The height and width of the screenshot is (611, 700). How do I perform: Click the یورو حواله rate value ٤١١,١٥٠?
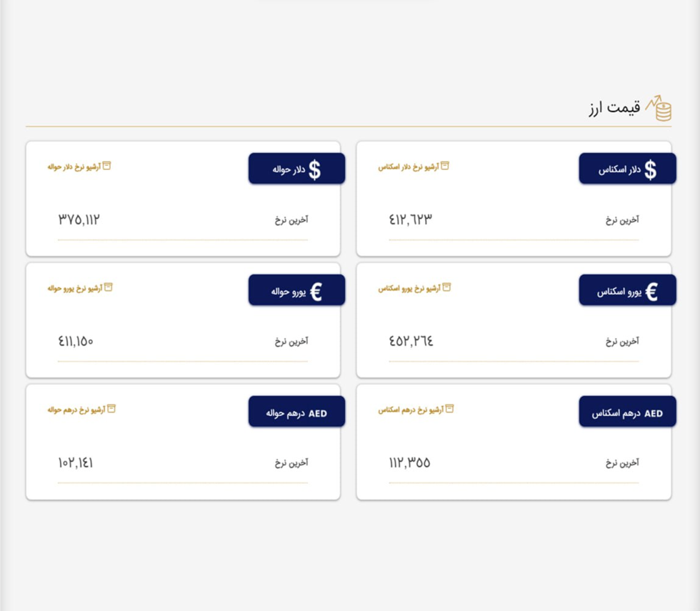tap(76, 342)
